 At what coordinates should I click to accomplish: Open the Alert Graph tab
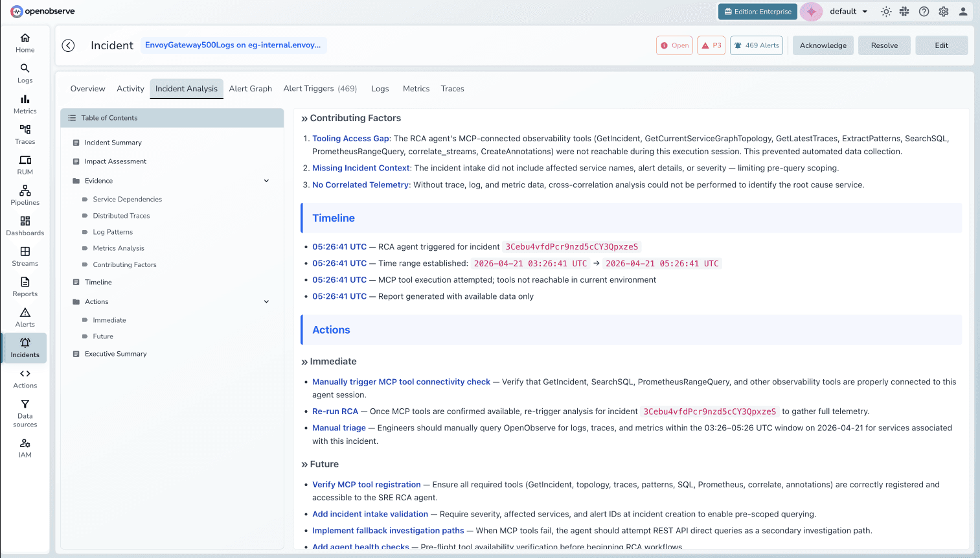[x=250, y=89]
